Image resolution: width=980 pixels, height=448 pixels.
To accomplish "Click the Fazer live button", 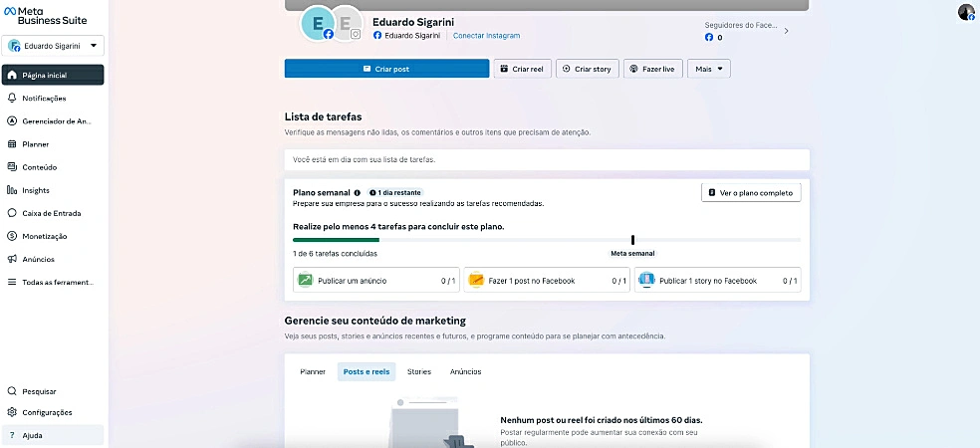I will 652,69.
